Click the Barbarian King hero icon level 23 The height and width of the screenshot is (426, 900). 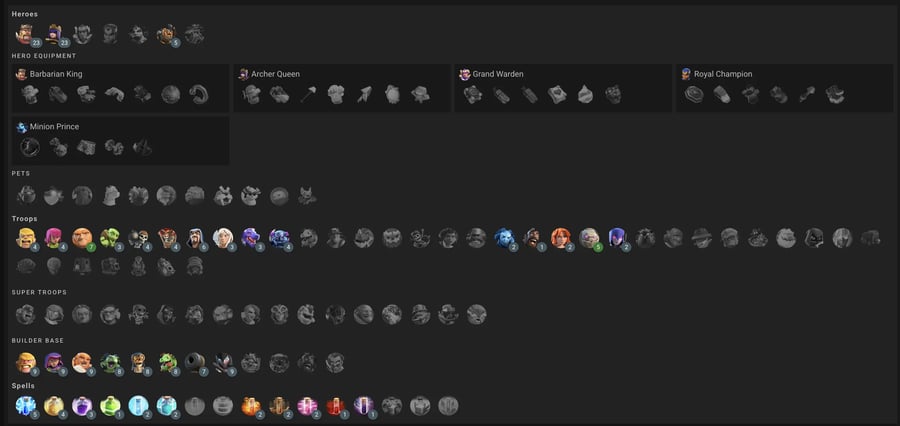(26, 34)
